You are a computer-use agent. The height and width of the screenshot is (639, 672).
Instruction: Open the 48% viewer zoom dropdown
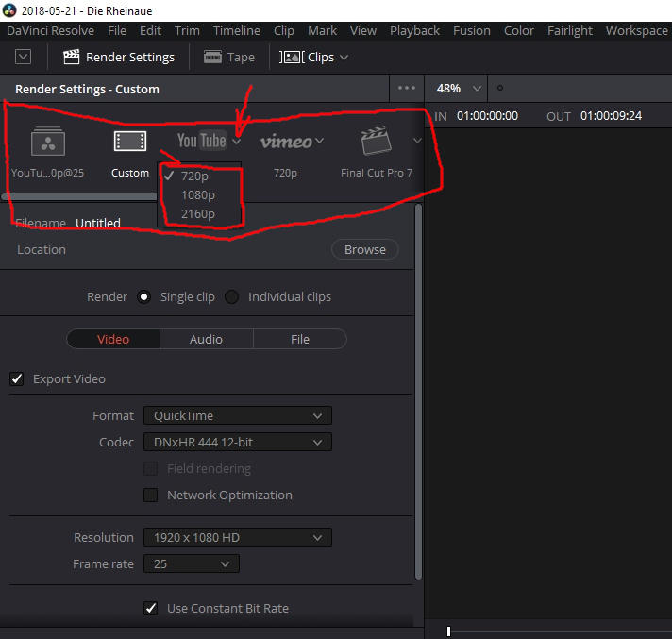[x=458, y=89]
